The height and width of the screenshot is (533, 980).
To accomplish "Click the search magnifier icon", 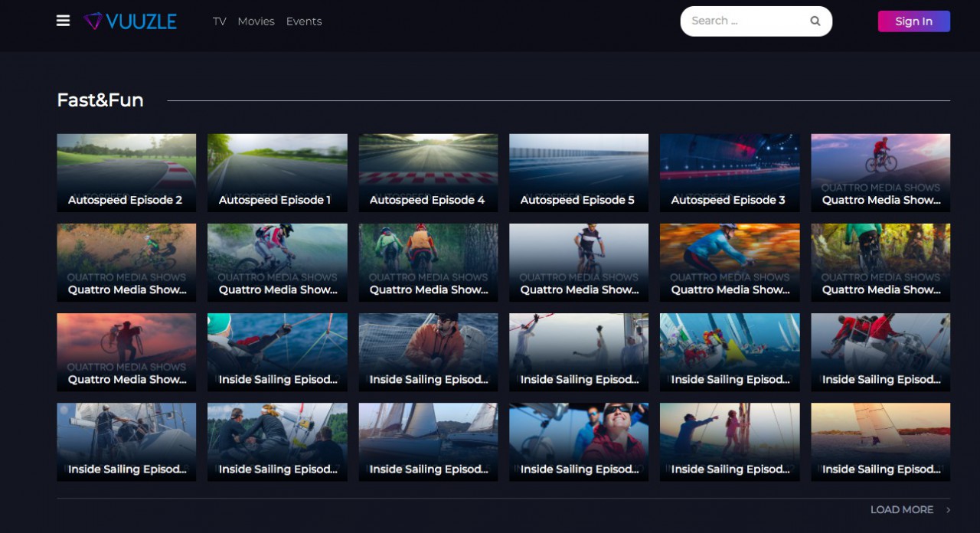I will 815,21.
